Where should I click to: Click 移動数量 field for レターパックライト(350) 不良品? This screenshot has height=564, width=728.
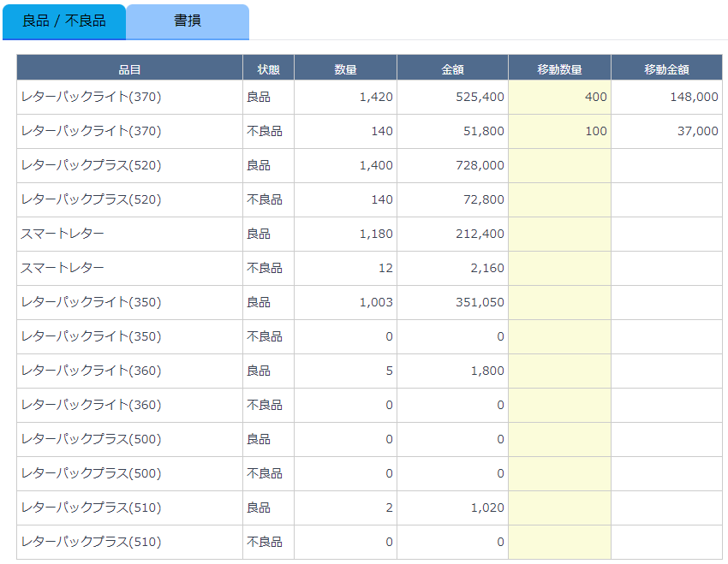coord(559,337)
